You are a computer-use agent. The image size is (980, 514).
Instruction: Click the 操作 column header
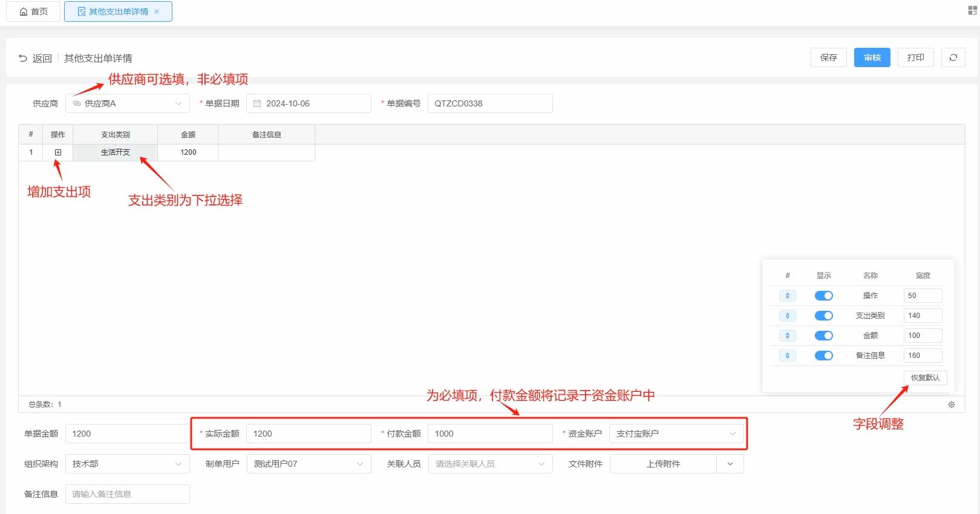click(x=58, y=134)
